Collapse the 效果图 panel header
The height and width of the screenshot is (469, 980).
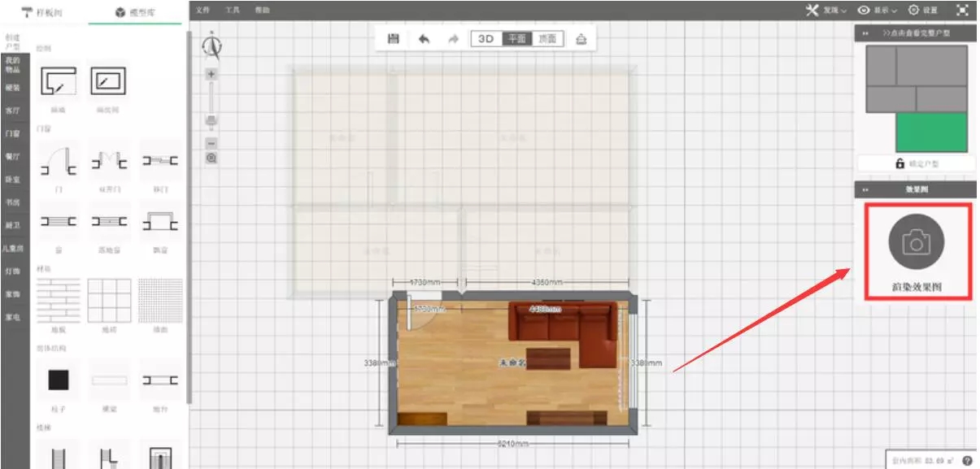click(x=865, y=189)
